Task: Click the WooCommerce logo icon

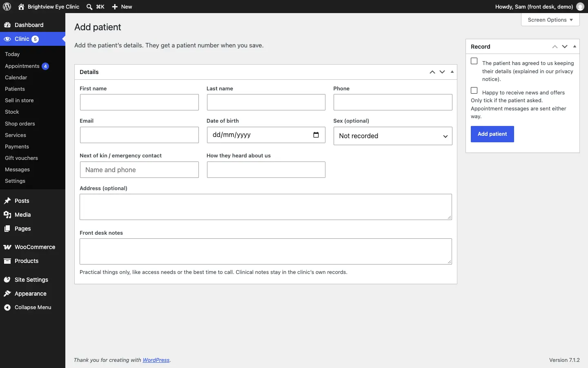Action: point(7,247)
